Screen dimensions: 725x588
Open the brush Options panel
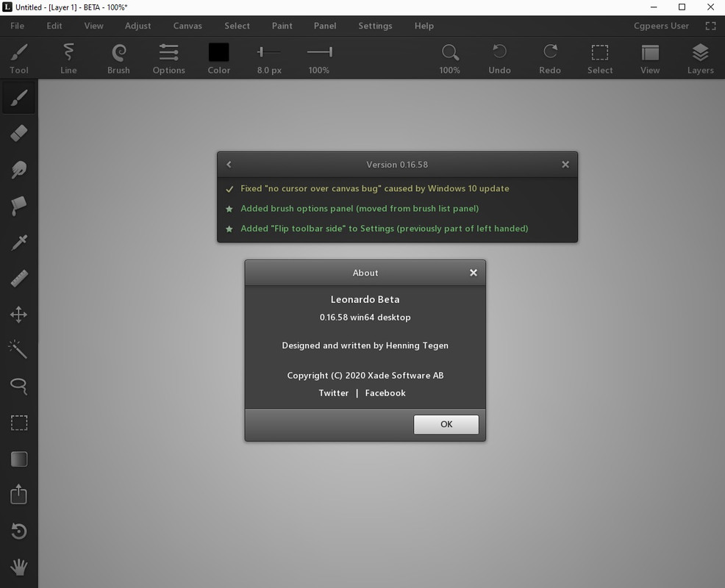[x=169, y=58]
